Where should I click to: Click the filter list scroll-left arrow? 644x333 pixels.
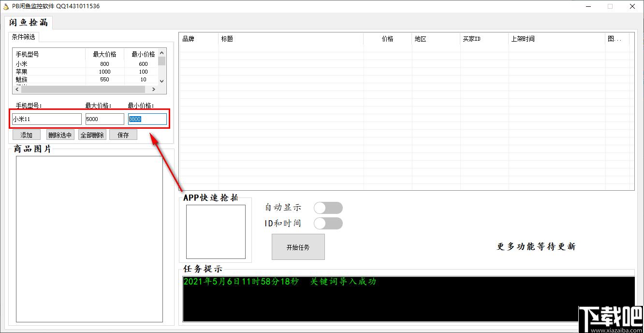click(17, 90)
